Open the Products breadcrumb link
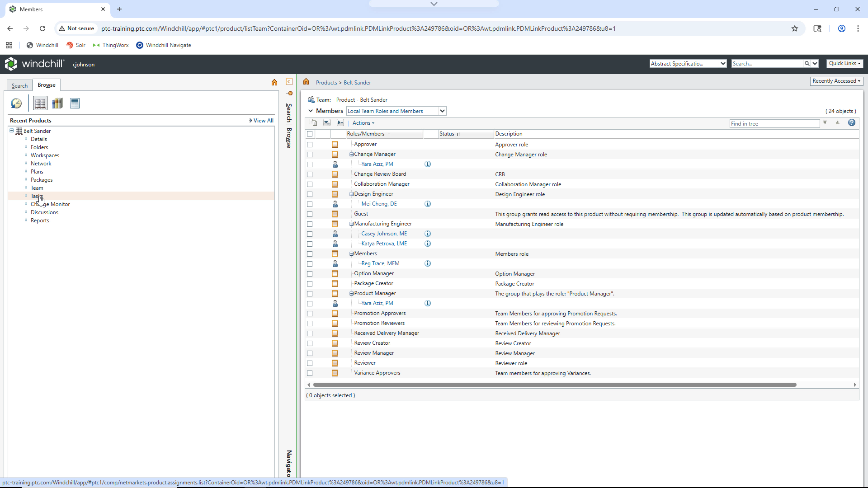The width and height of the screenshot is (868, 488). coord(326,83)
